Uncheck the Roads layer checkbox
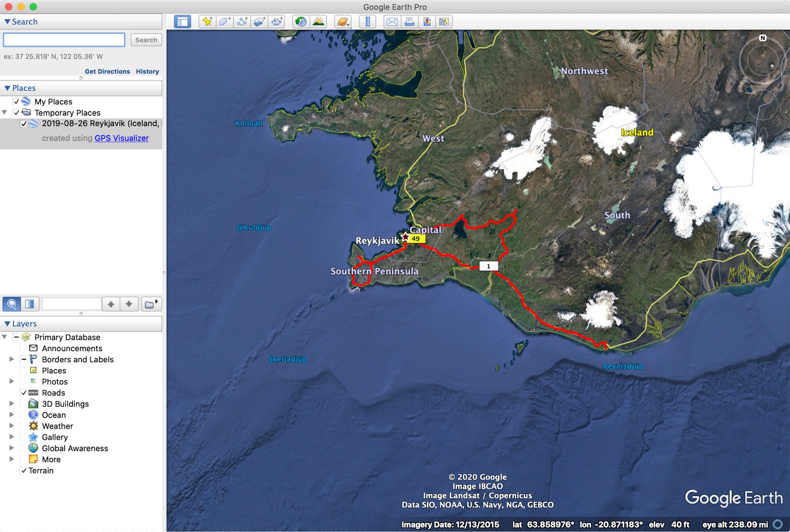The height and width of the screenshot is (532, 790). pyautogui.click(x=24, y=393)
